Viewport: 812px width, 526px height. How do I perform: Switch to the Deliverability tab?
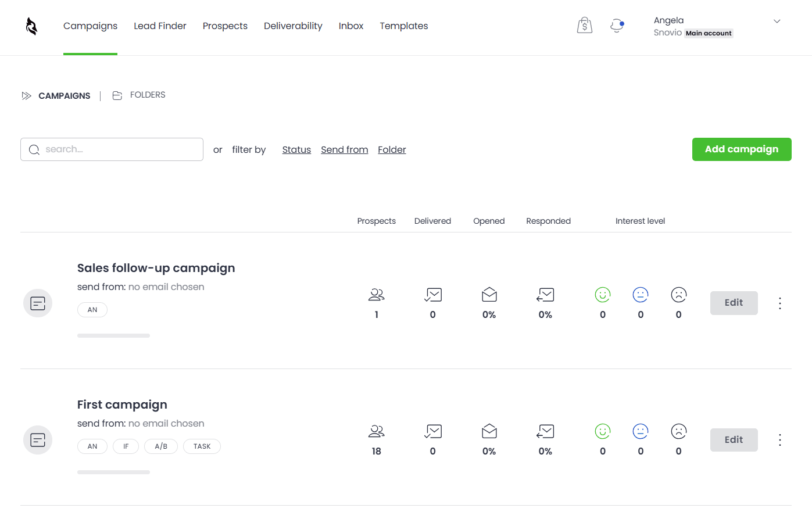(293, 26)
